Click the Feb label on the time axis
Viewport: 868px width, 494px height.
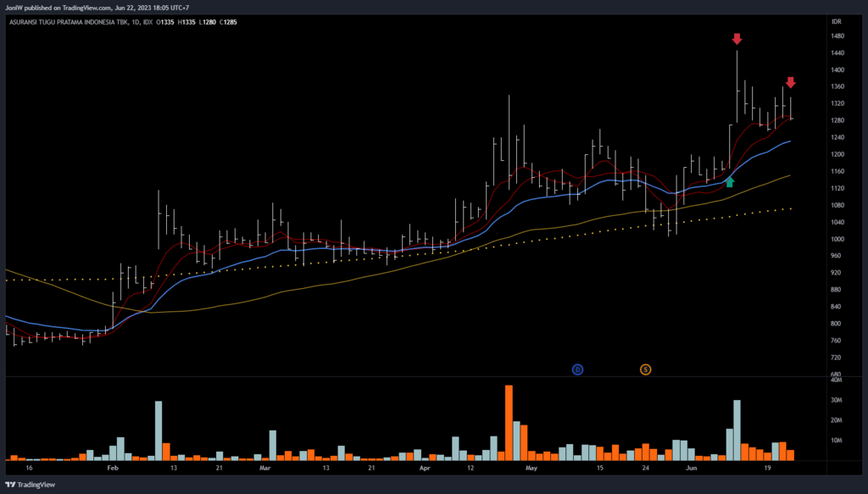(111, 467)
